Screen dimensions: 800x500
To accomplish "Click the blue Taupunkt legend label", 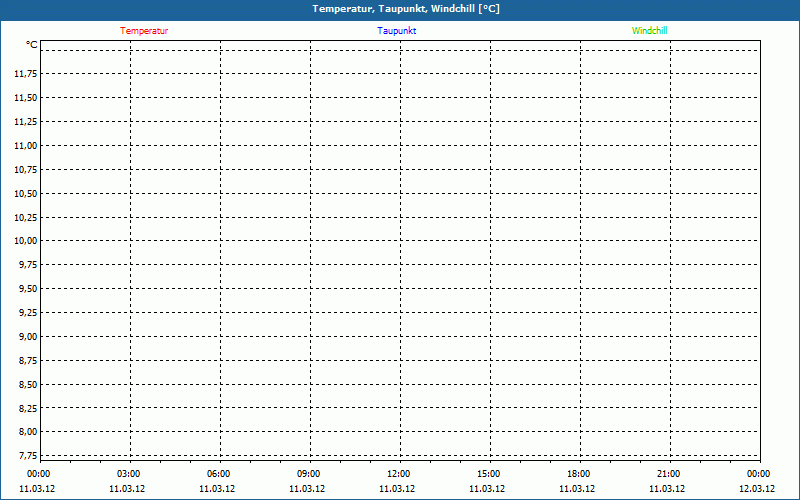I will 397,31.
